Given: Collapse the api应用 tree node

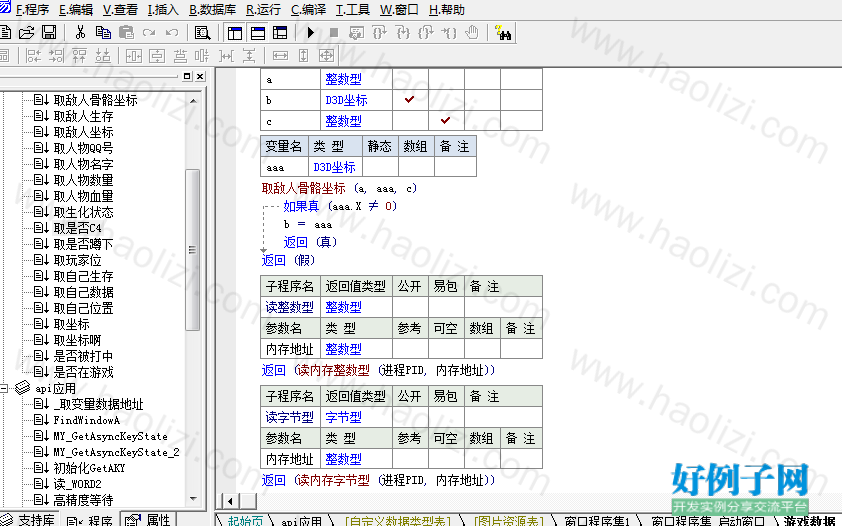Looking at the screenshot, I should click(x=3, y=388).
